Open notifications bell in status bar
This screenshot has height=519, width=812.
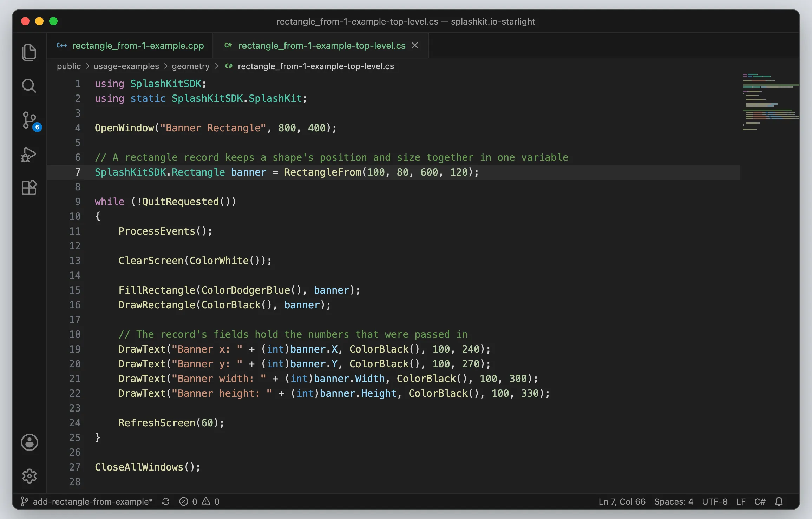779,501
